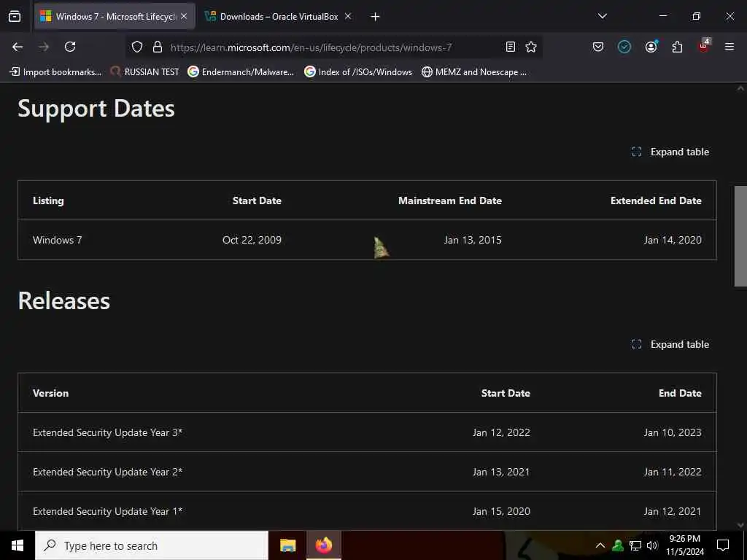Select the Jan 14, 2020 extended end date
This screenshot has width=747, height=560.
point(673,240)
